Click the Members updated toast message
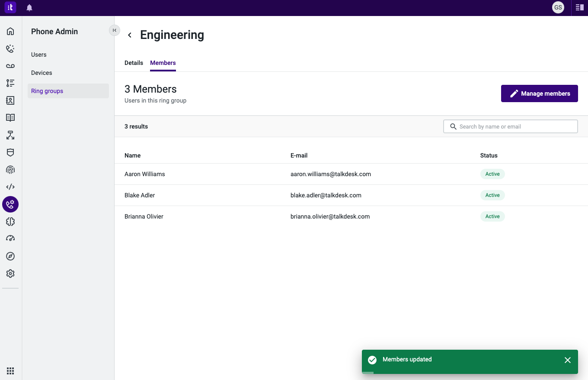Image resolution: width=588 pixels, height=380 pixels. click(x=407, y=359)
